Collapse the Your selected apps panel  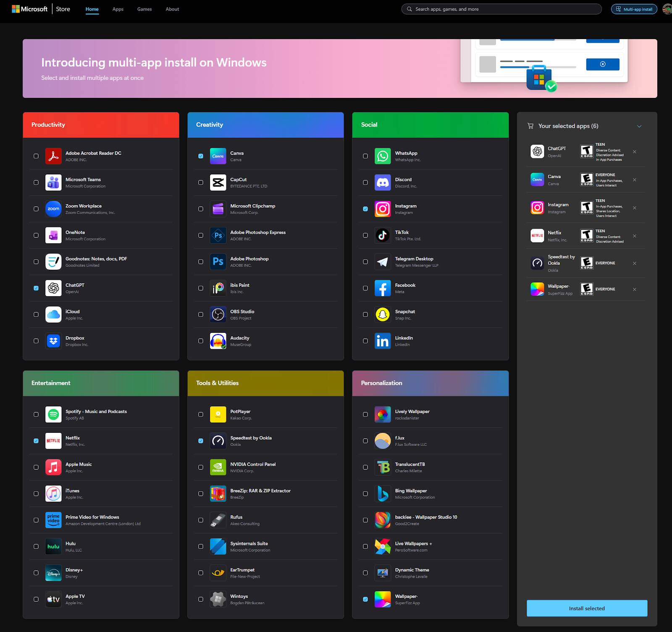point(639,126)
